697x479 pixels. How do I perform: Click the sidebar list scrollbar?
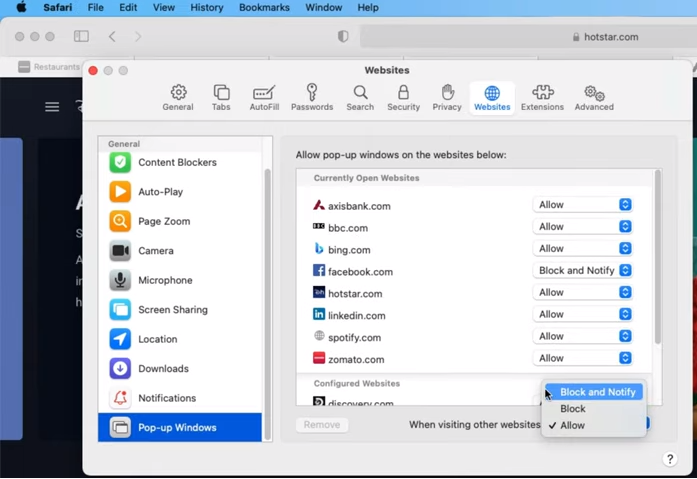click(x=268, y=302)
